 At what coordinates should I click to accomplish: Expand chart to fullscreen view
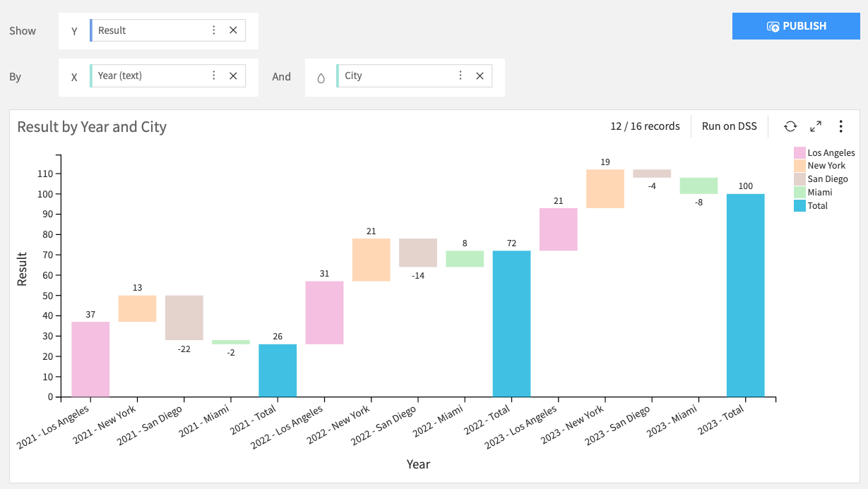tap(816, 126)
